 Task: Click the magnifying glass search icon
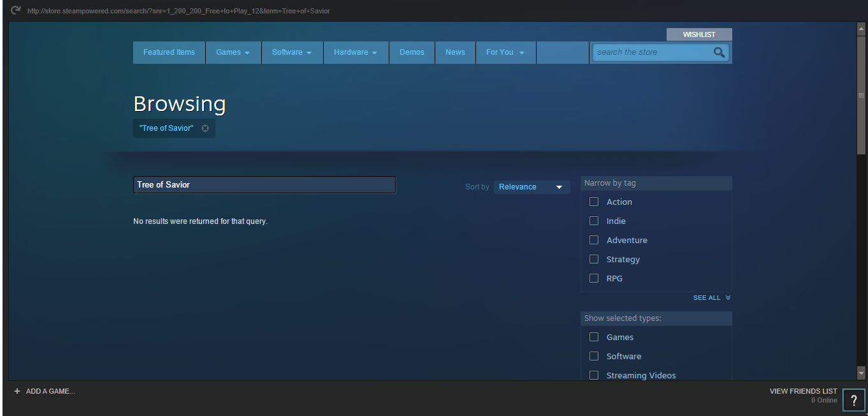click(719, 52)
